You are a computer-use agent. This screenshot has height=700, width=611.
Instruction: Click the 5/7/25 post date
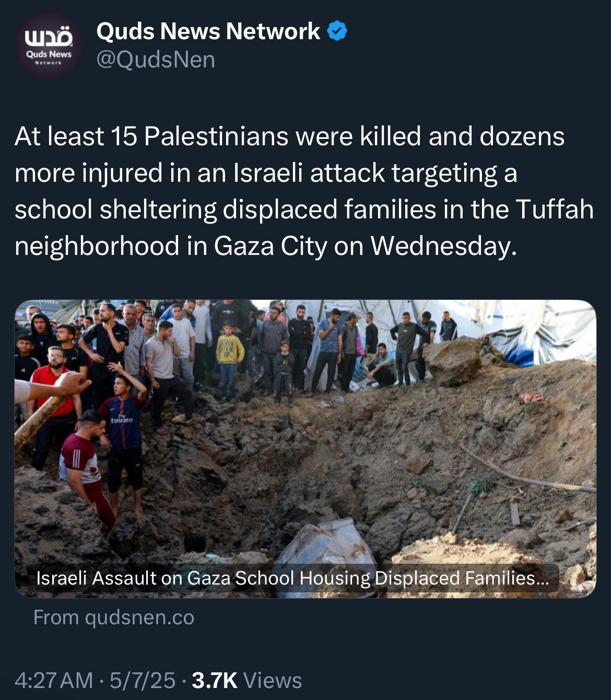[142, 681]
